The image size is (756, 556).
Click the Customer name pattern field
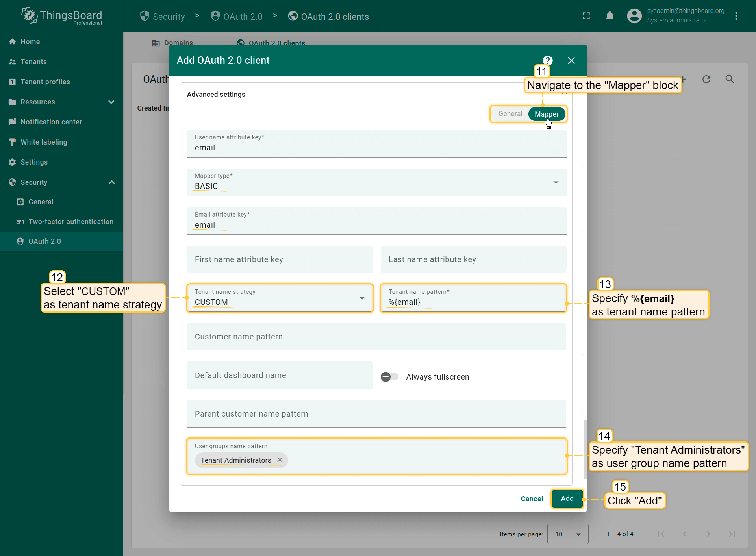376,337
